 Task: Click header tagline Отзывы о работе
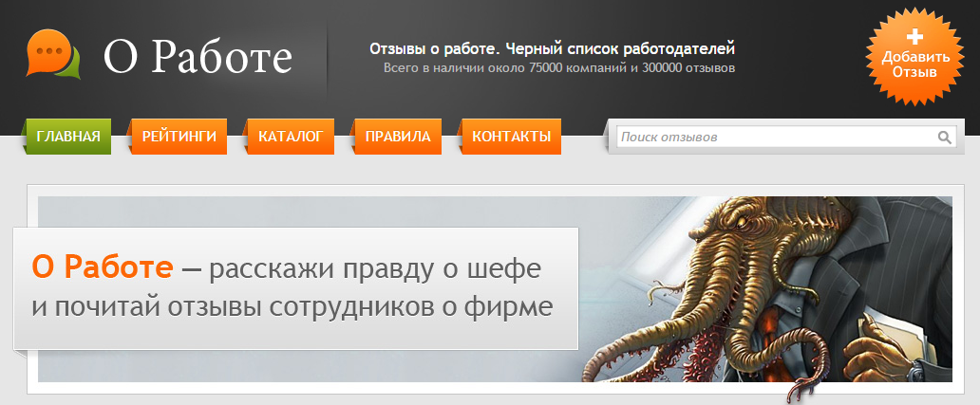432,49
